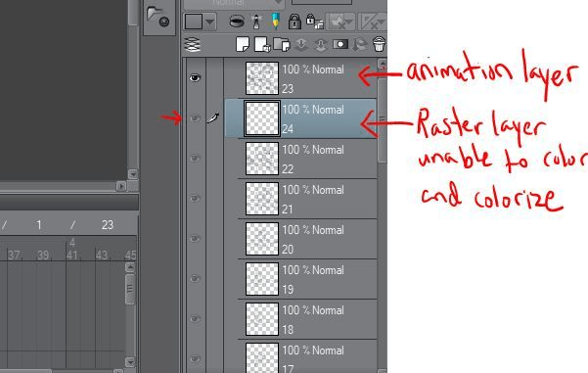
Task: Hide layer 23 using its eye icon
Action: pyautogui.click(x=195, y=77)
